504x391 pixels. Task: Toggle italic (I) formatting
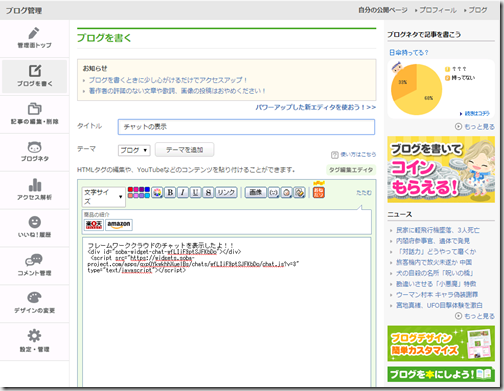pos(183,192)
